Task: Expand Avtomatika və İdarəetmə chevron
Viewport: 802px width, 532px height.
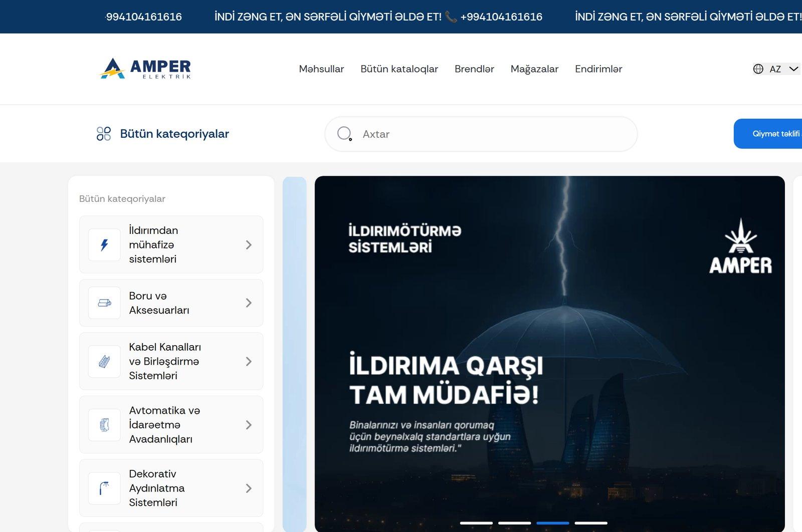Action: [x=249, y=425]
